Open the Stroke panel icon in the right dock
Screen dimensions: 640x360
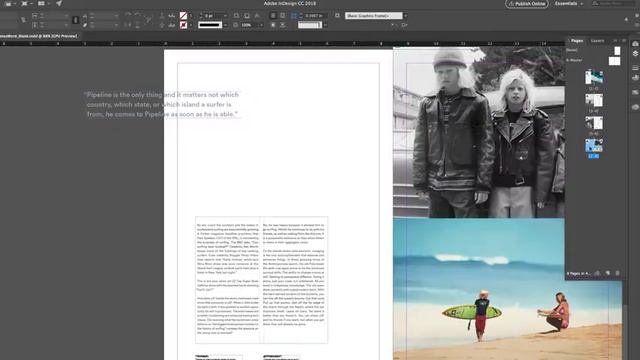(x=635, y=68)
